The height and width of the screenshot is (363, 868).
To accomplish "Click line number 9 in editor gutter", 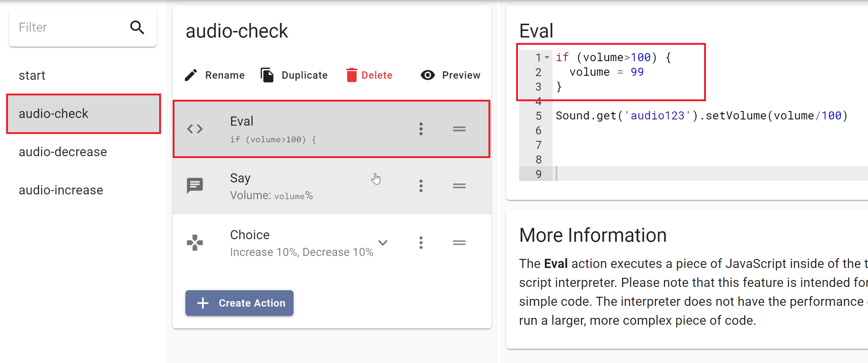I will click(538, 174).
